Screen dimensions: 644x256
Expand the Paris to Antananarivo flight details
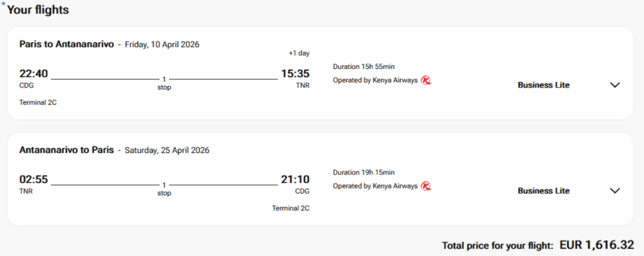click(x=615, y=85)
